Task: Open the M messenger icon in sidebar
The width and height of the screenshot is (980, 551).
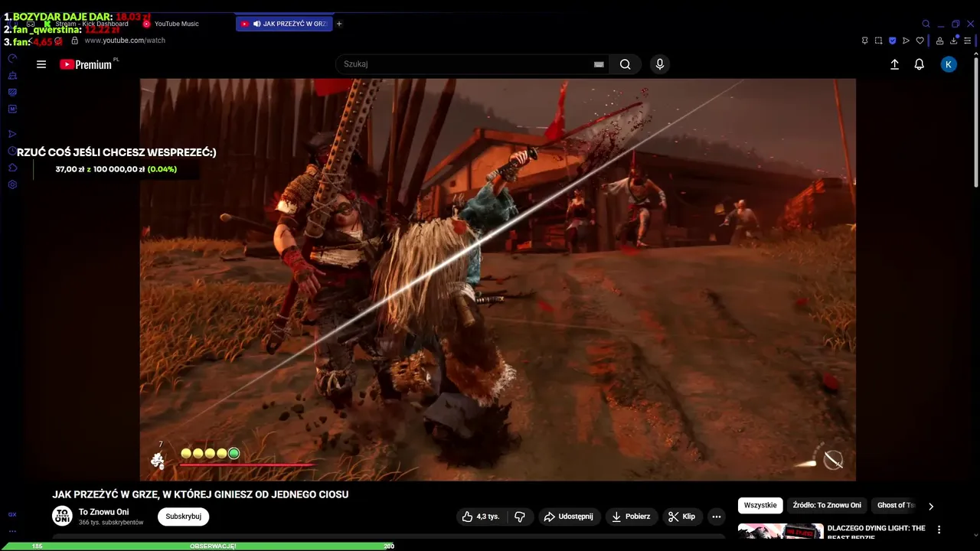Action: [x=12, y=109]
